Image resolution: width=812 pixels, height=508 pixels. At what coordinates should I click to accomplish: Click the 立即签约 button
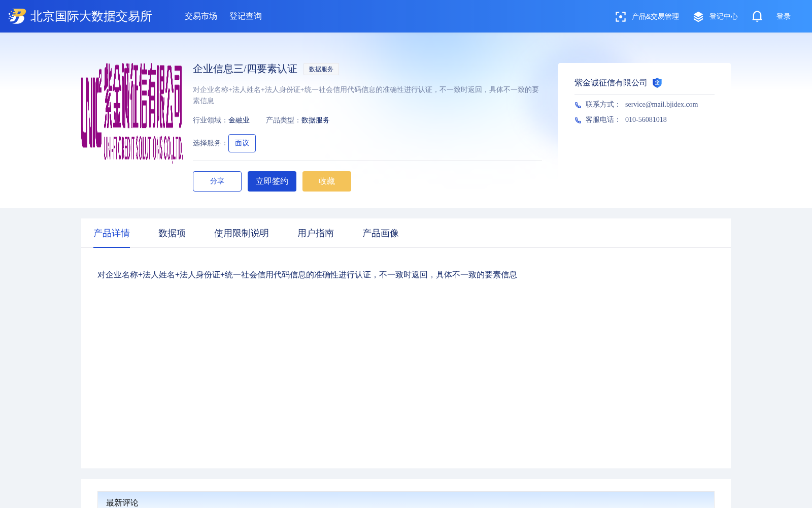272,181
